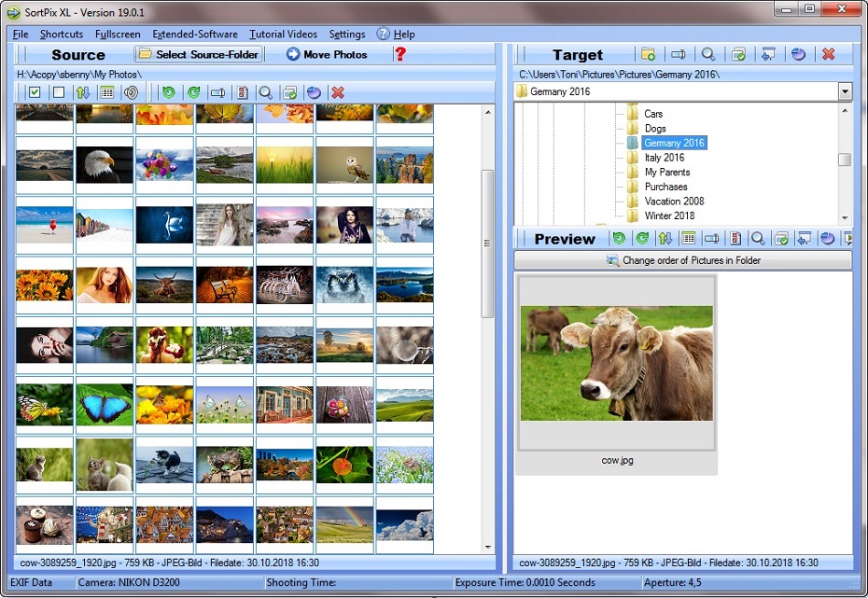Toggle the sort order arrows icon
This screenshot has width=868, height=598.
[84, 91]
